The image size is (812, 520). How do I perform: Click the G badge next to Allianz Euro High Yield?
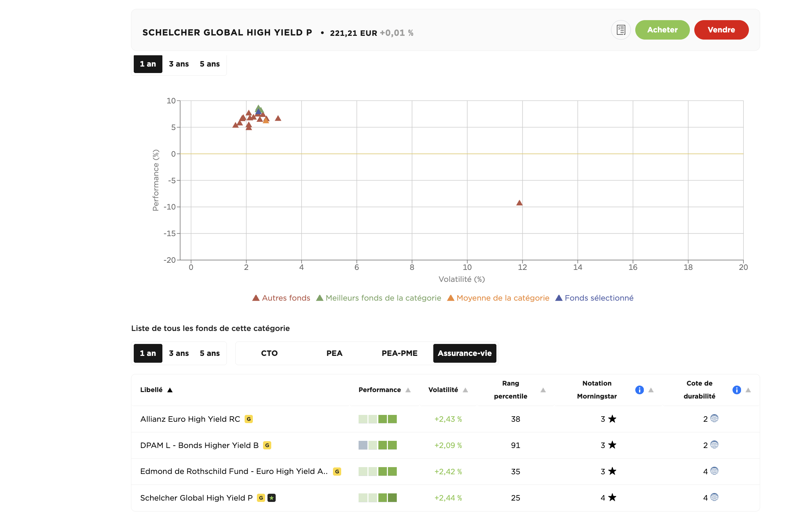249,419
